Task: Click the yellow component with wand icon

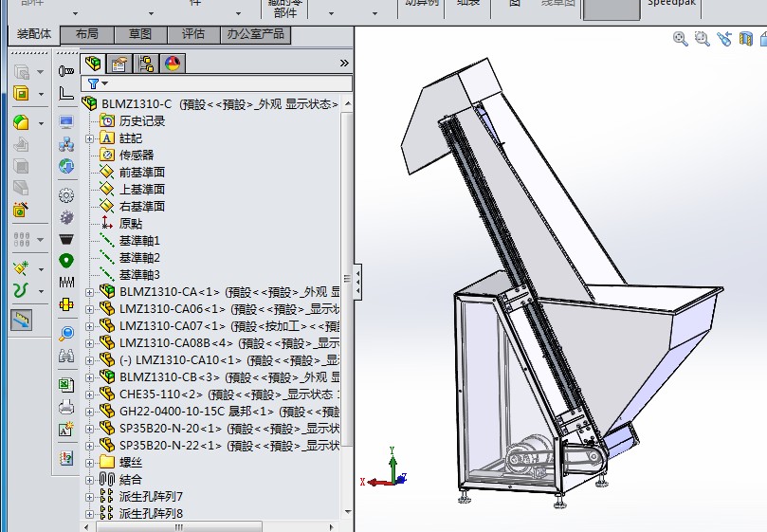Action: (x=21, y=210)
